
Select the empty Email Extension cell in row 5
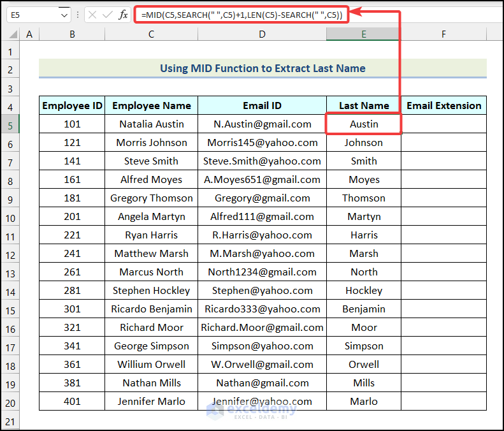[x=443, y=124]
